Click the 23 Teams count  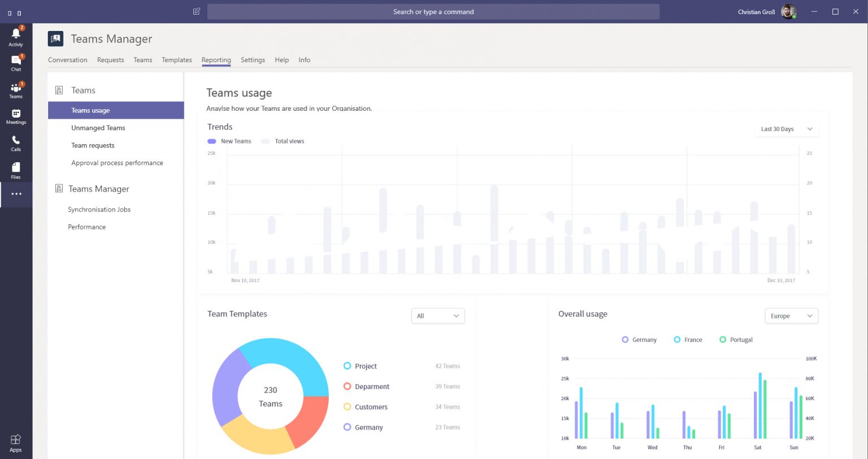(x=448, y=427)
